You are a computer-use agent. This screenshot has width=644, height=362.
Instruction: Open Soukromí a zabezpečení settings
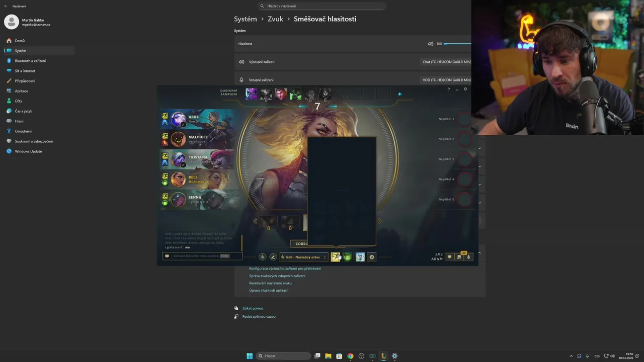click(39, 141)
